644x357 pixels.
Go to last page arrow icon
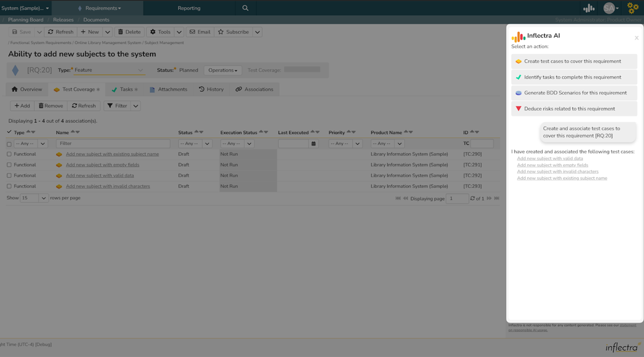pos(497,199)
